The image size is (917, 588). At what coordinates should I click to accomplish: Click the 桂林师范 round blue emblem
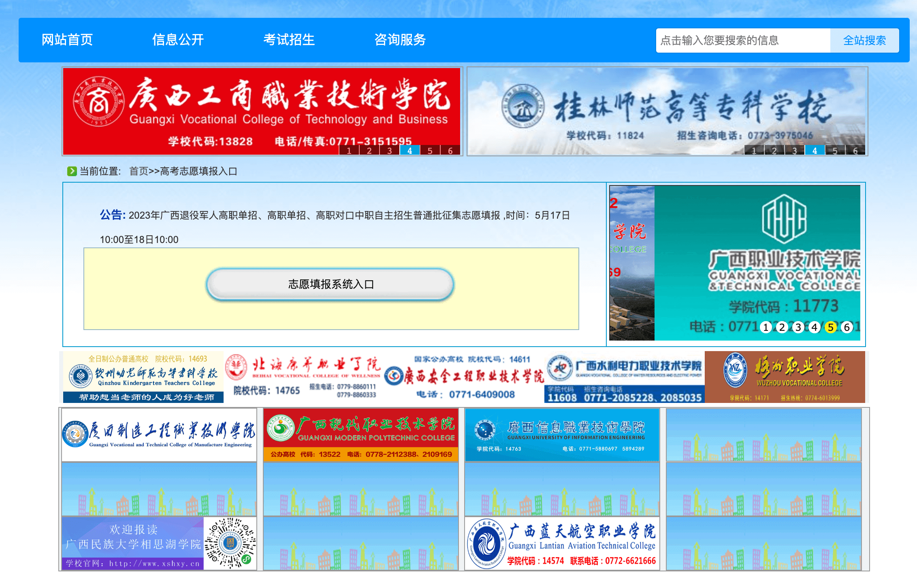pos(523,106)
